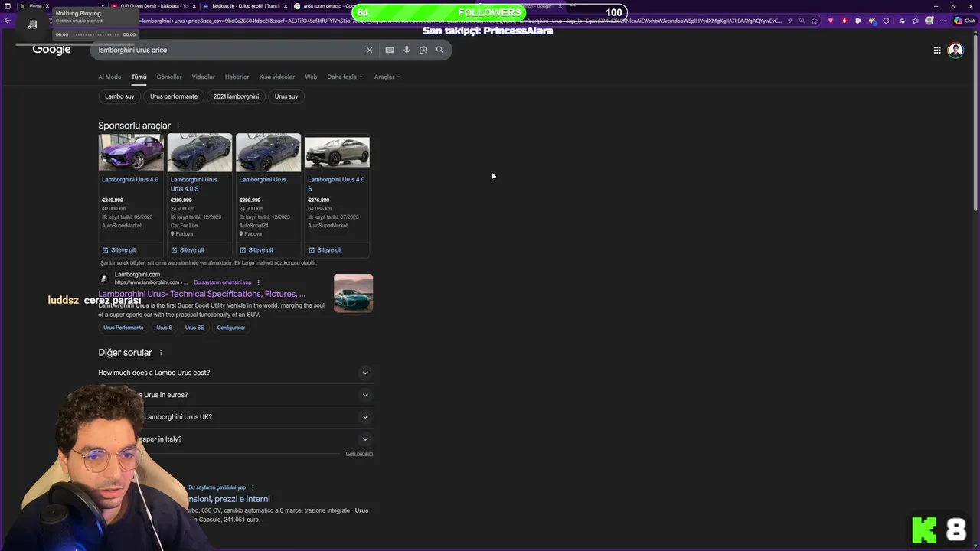Open the Configurator sitelink chip
Image resolution: width=980 pixels, height=551 pixels.
point(231,328)
